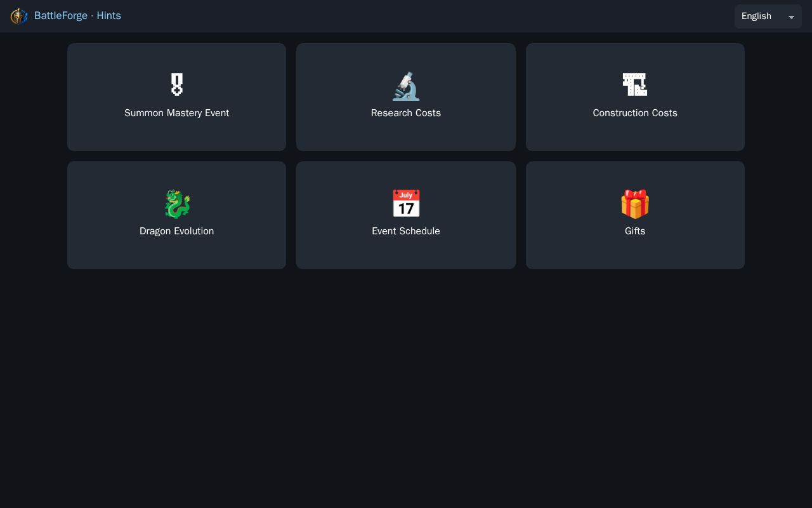Click the microscope Research Costs icon

tap(406, 86)
